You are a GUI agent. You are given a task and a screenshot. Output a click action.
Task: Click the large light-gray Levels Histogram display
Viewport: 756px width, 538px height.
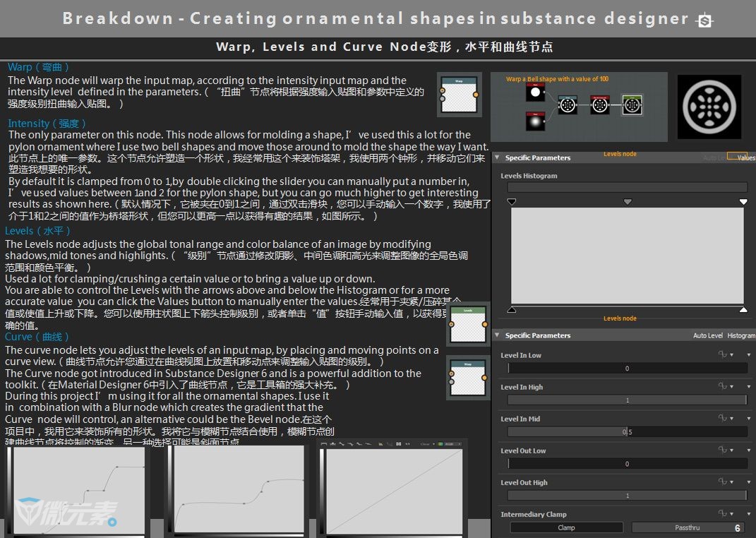click(x=628, y=256)
